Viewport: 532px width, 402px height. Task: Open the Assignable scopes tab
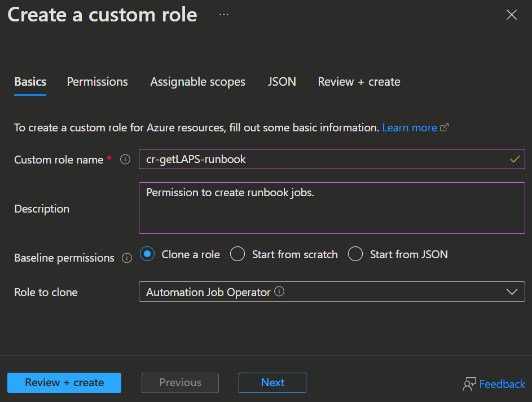[197, 82]
